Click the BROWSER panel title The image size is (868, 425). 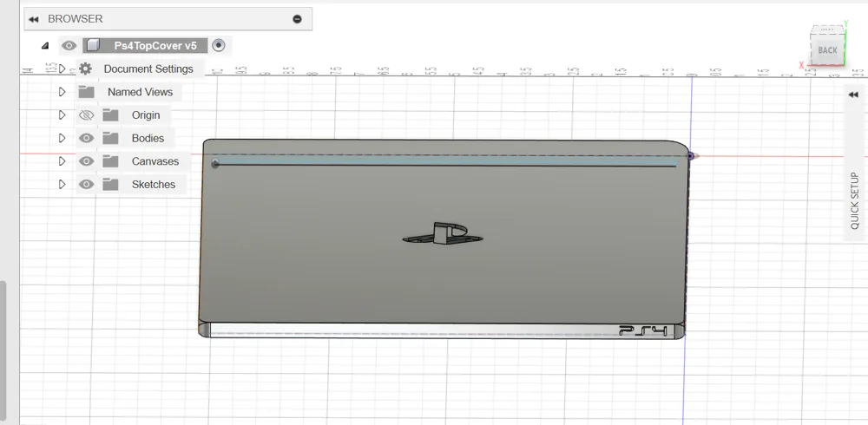coord(76,19)
